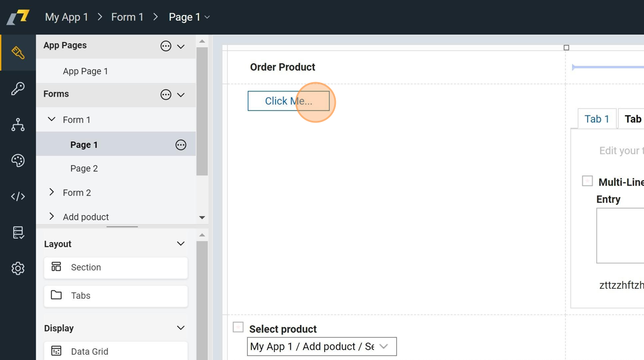Switch to Tab 1
This screenshot has width=644, height=360.
(596, 119)
